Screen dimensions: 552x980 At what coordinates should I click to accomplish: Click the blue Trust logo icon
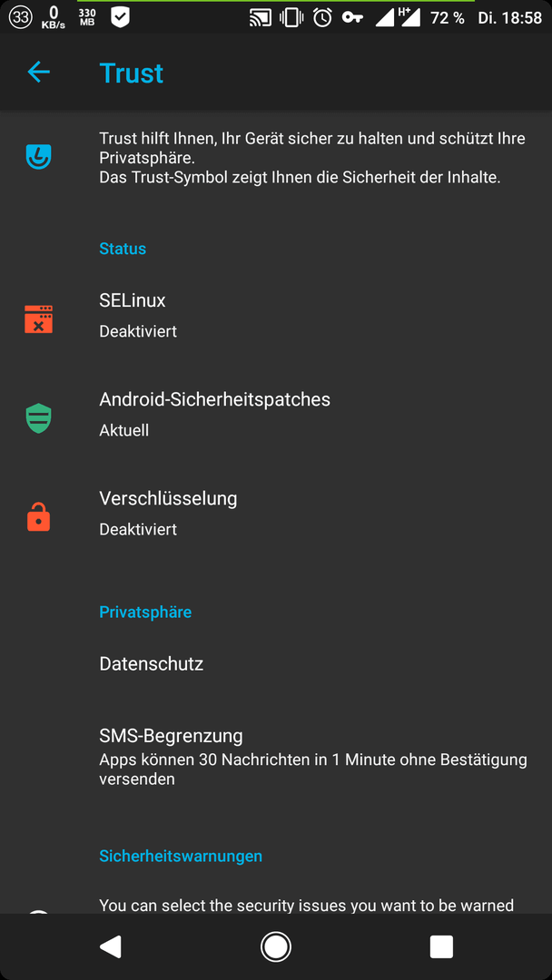(x=38, y=156)
